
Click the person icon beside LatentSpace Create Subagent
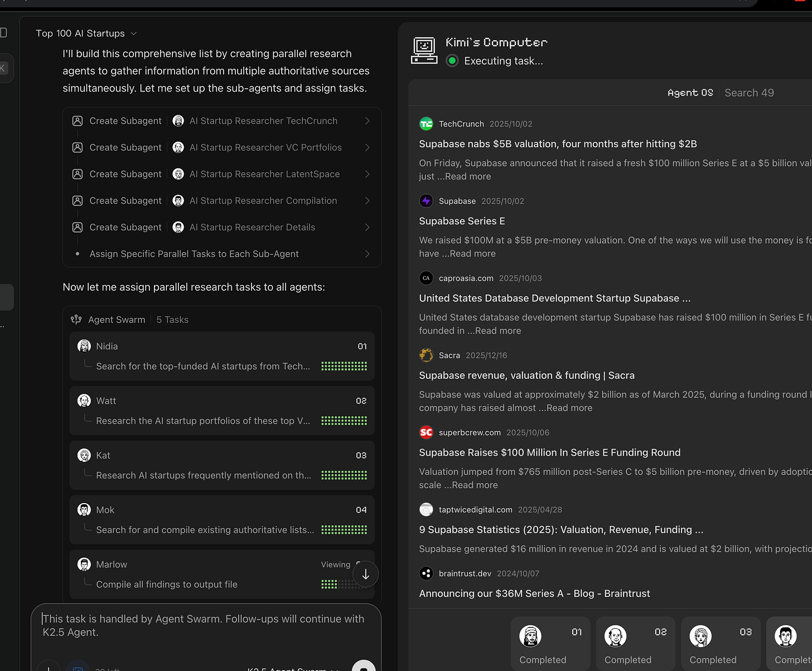[x=78, y=174]
